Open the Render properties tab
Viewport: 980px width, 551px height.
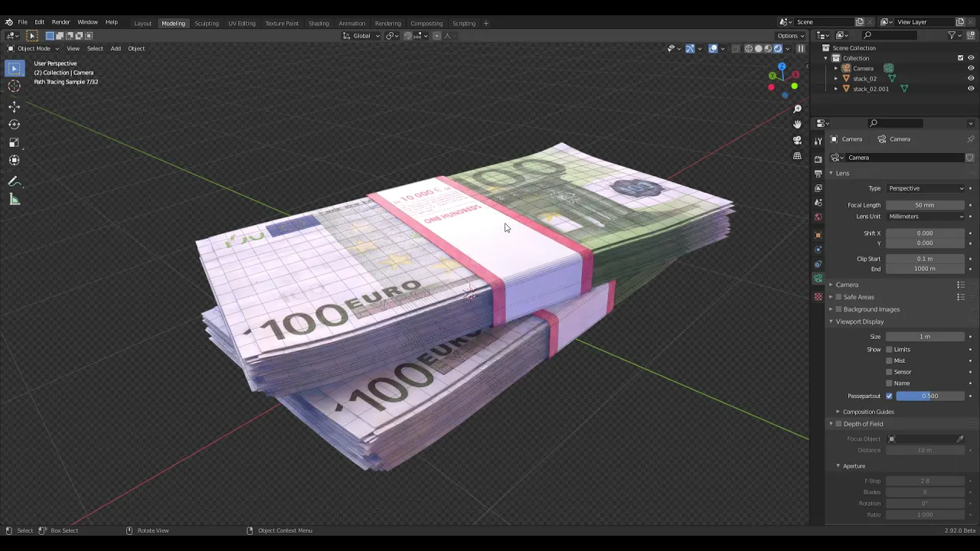818,159
